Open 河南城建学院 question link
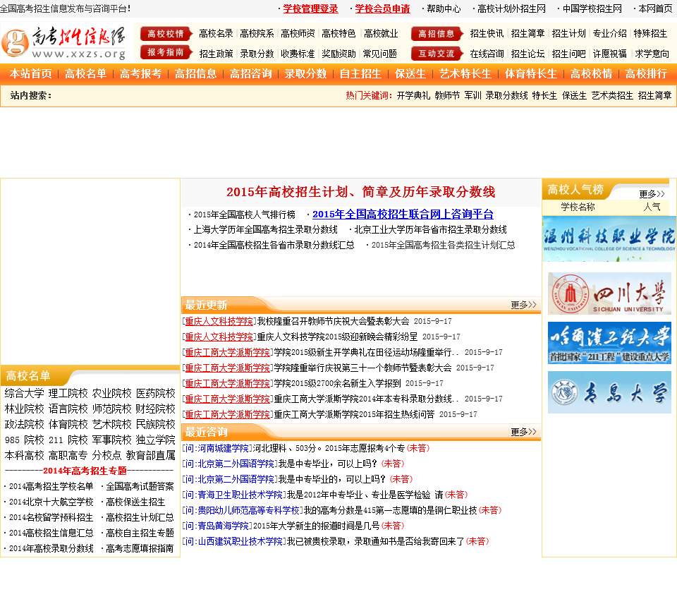The image size is (677, 616). (x=217, y=448)
